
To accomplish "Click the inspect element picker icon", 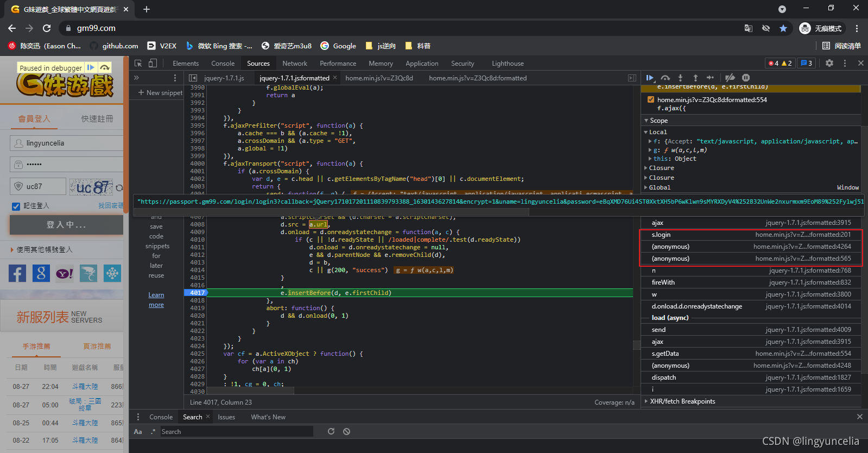I will [138, 63].
